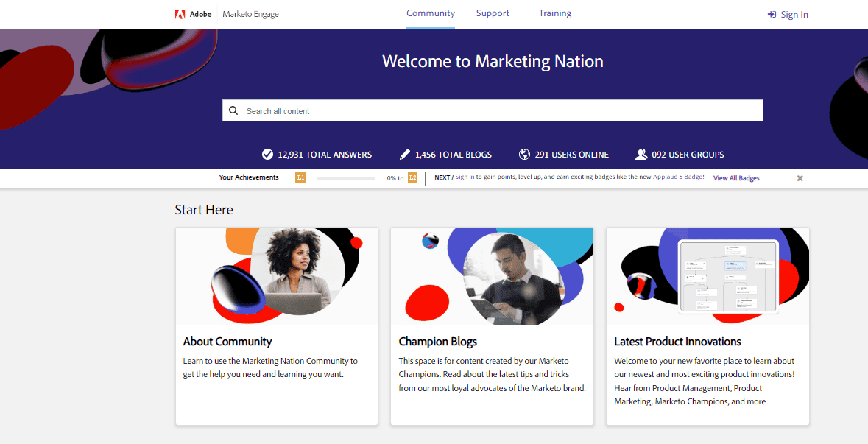The height and width of the screenshot is (444, 868).
Task: Click the Champion Blogs heading
Action: click(438, 342)
